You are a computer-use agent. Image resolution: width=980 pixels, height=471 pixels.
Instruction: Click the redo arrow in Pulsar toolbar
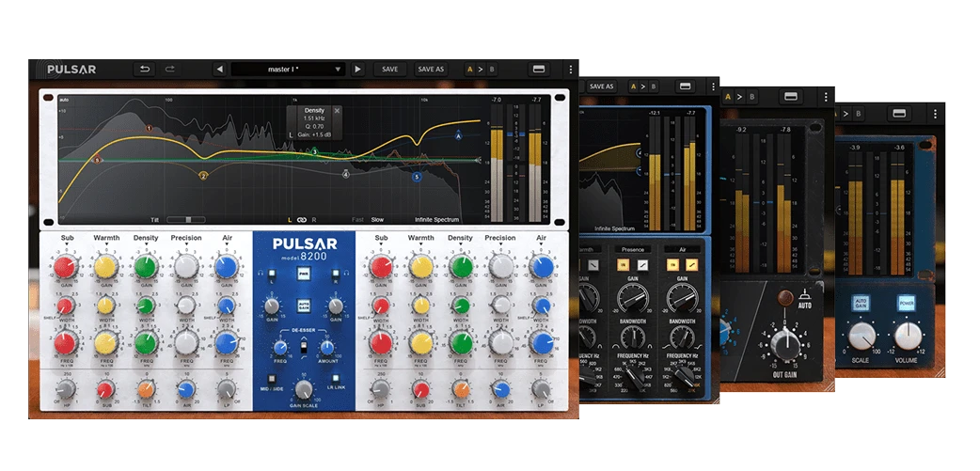point(170,69)
